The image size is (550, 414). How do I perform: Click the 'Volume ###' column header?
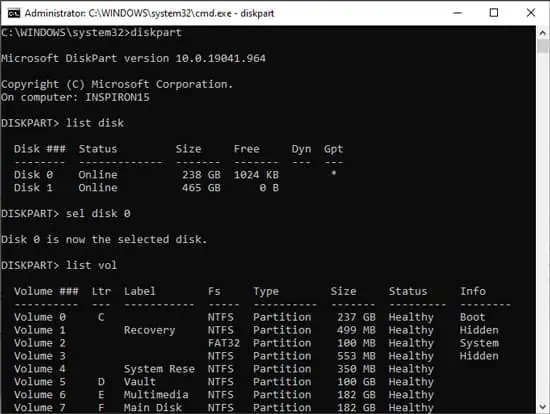point(46,291)
